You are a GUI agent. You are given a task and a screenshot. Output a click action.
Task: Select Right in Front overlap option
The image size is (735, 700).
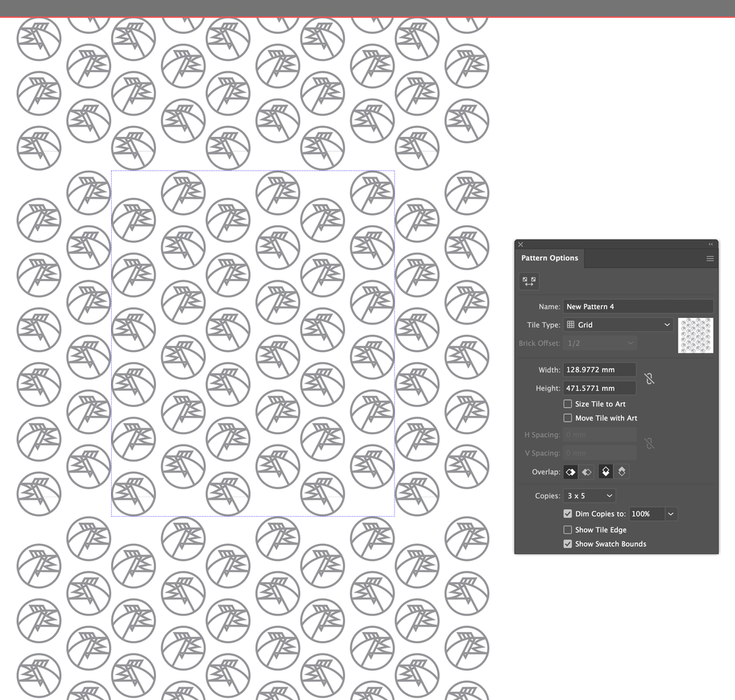[586, 472]
